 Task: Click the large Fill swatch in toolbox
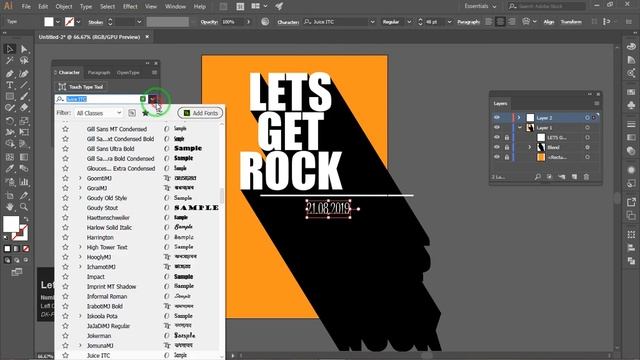click(11, 224)
